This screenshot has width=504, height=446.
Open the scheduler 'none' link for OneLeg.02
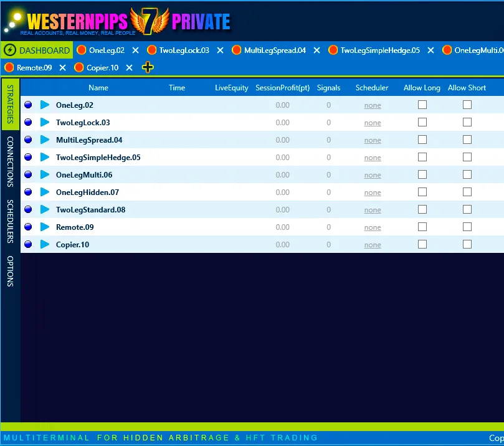(x=373, y=105)
